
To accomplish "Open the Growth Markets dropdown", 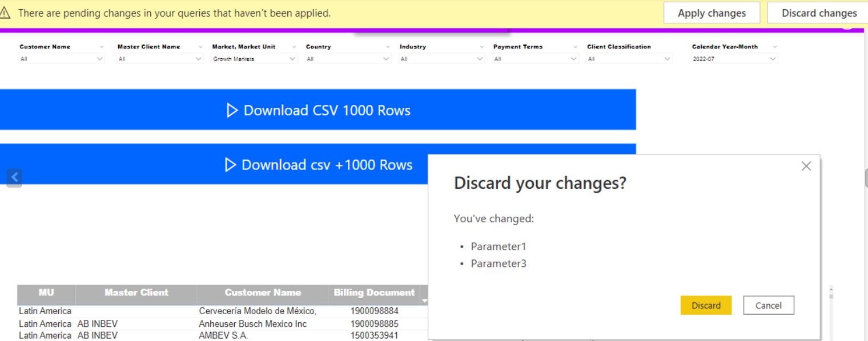I will tap(255, 59).
